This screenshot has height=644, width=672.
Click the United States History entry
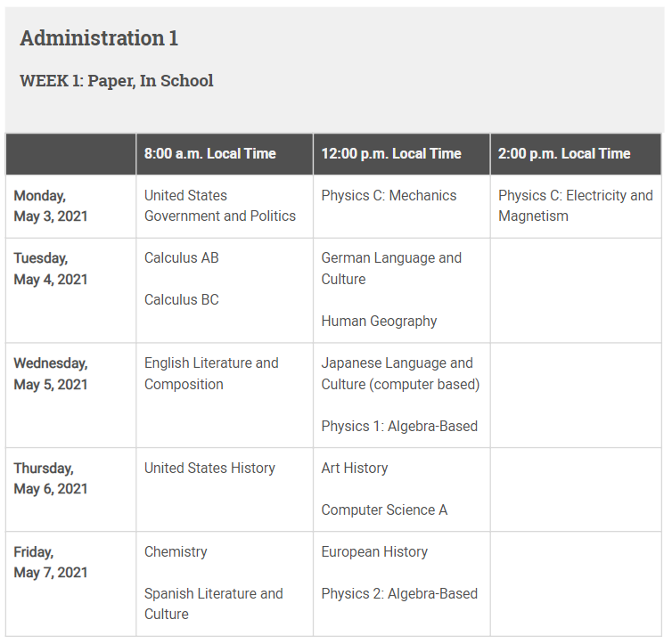pos(209,469)
